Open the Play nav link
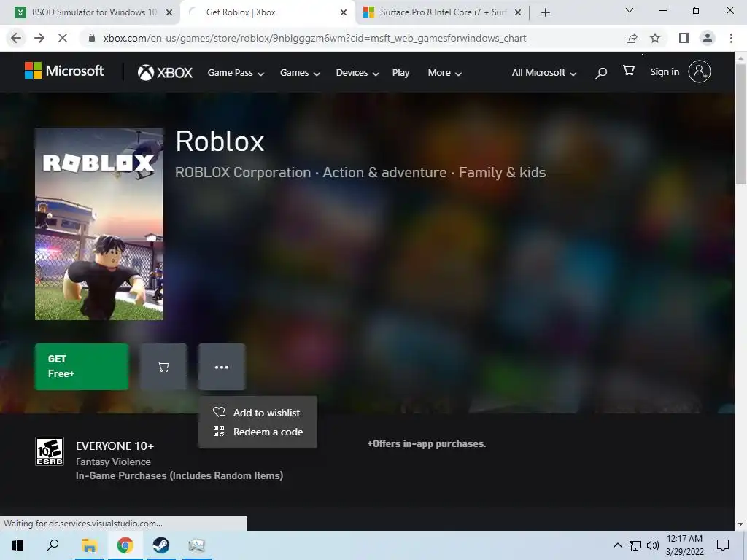Viewport: 747px width, 560px height. pyautogui.click(x=400, y=73)
